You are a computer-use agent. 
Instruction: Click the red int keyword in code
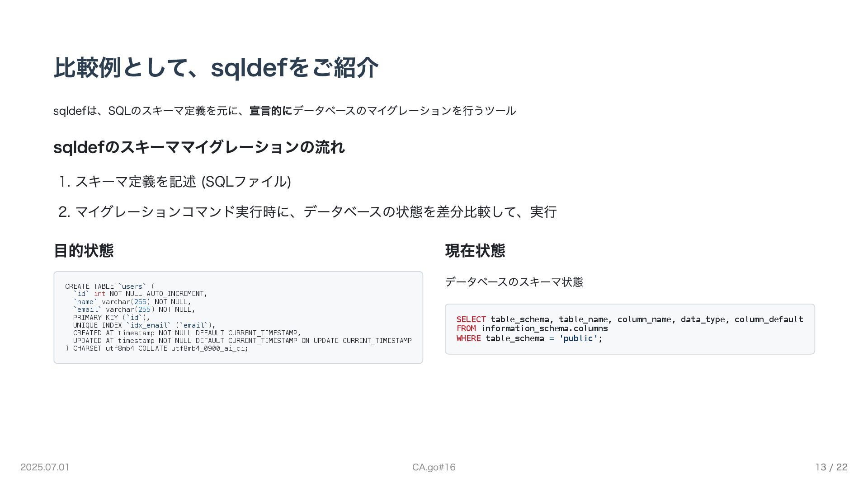point(99,294)
